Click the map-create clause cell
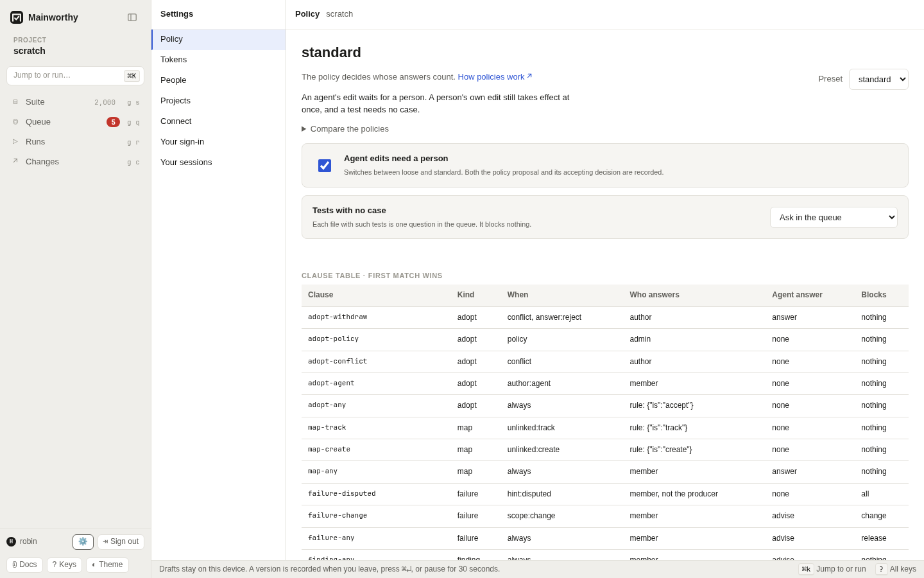 tap(376, 450)
